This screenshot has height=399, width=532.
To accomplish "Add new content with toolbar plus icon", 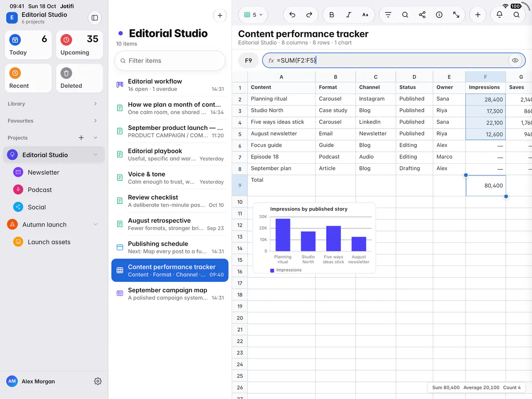I will coord(477,15).
